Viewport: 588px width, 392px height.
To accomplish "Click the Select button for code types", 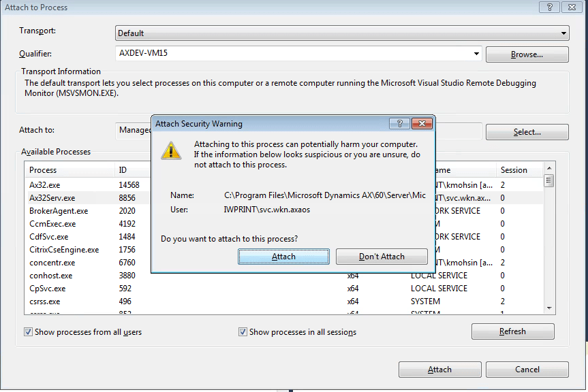I will [526, 131].
